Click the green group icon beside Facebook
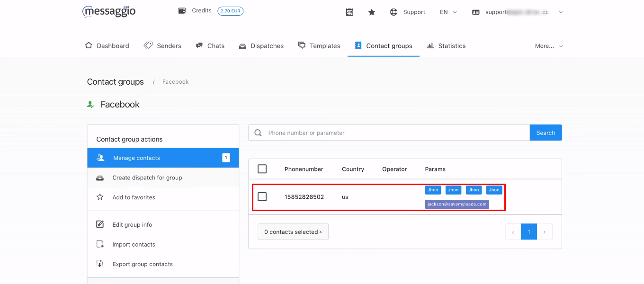Screen dimensions: 644x284 (x=90, y=104)
